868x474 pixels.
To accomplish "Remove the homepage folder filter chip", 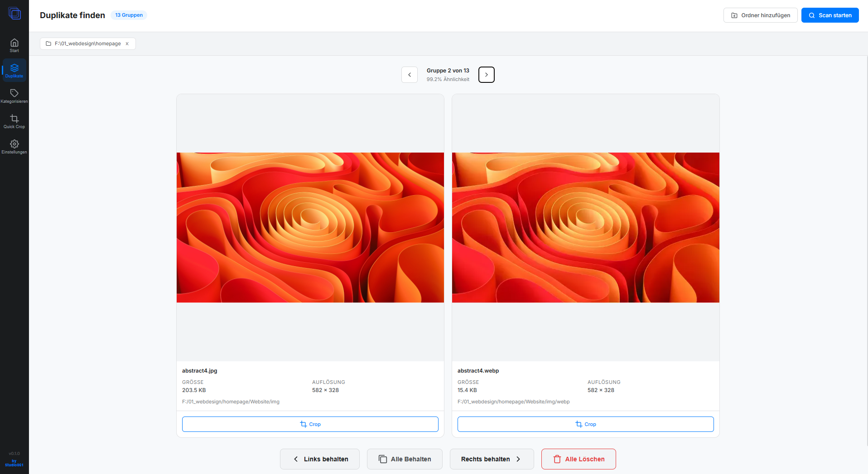I will pos(127,43).
